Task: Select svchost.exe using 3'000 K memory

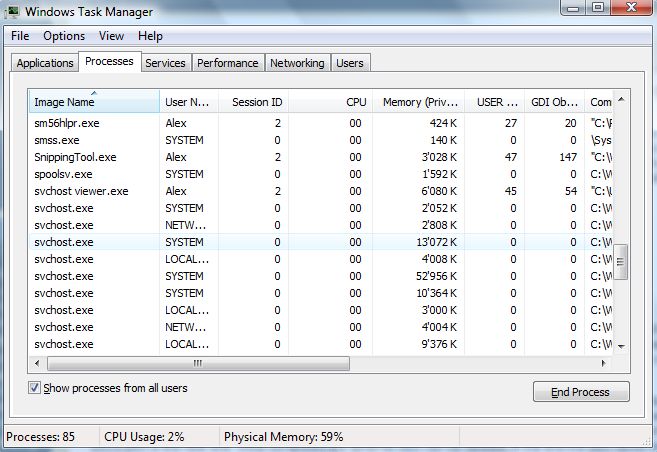Action: tap(321, 310)
